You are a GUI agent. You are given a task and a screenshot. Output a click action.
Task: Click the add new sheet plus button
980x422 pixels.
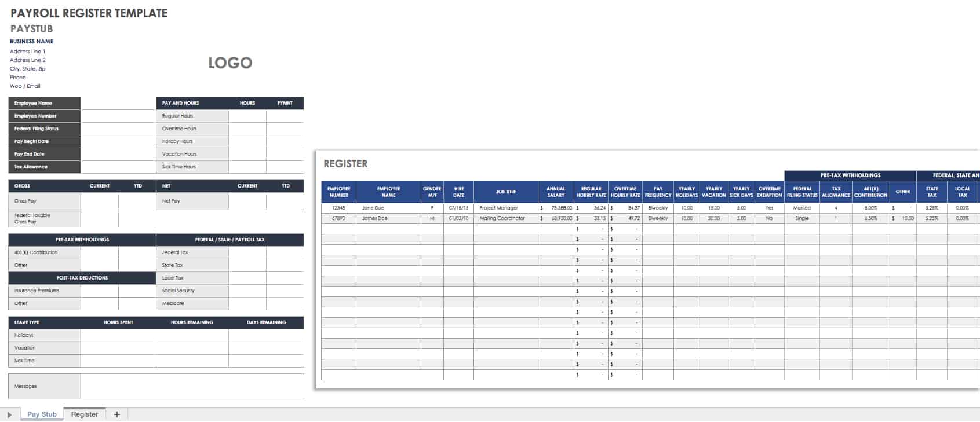point(117,414)
